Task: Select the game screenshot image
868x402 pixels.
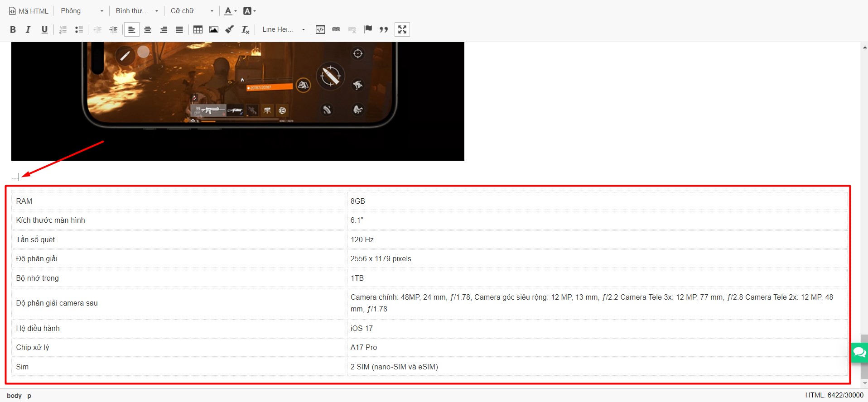Action: pos(238,101)
